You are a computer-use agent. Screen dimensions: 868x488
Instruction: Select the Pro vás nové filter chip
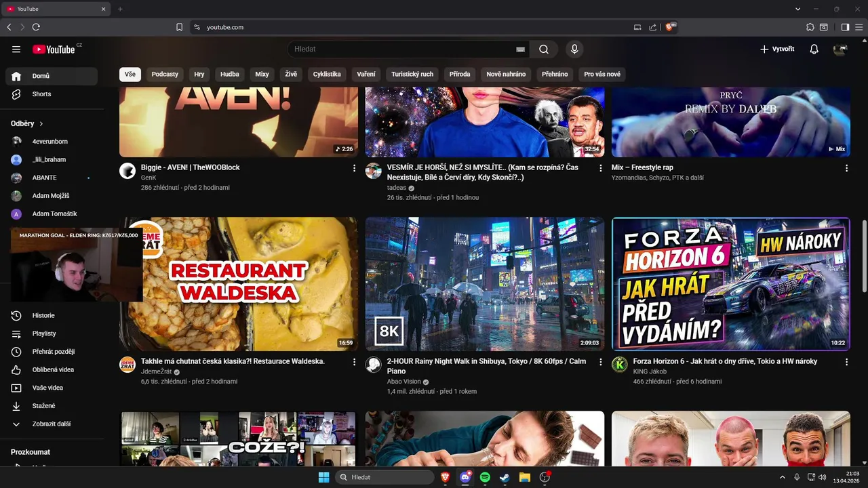tap(602, 74)
